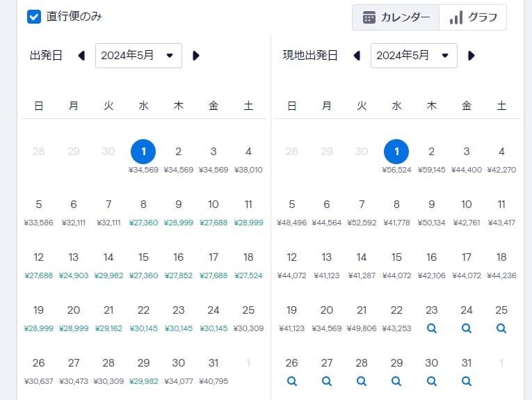
Task: Search prices for return date 25
Action: [501, 328]
